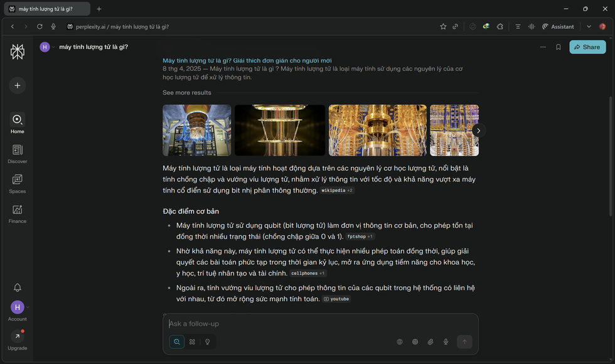
Task: Select Search mode in follow-up box
Action: (x=177, y=342)
